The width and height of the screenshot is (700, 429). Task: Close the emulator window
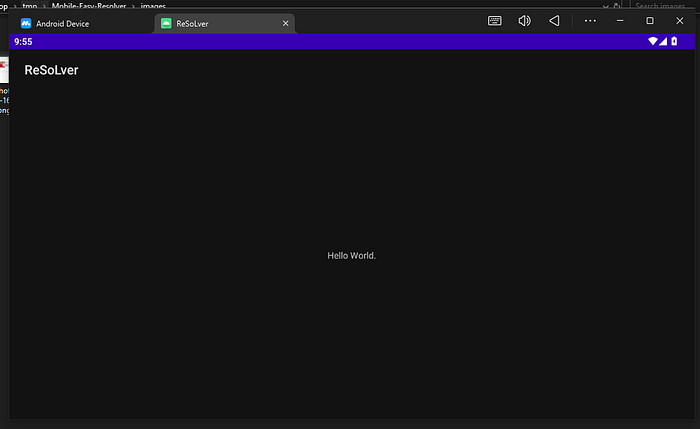point(679,21)
